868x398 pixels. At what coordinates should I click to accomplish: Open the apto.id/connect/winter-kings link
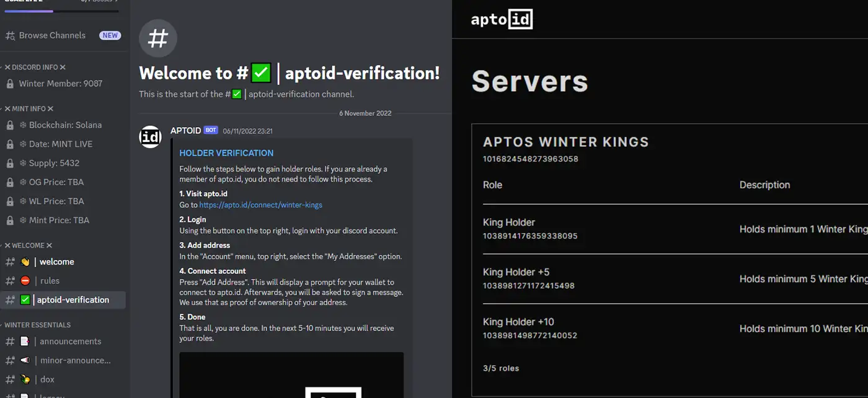[x=260, y=205]
